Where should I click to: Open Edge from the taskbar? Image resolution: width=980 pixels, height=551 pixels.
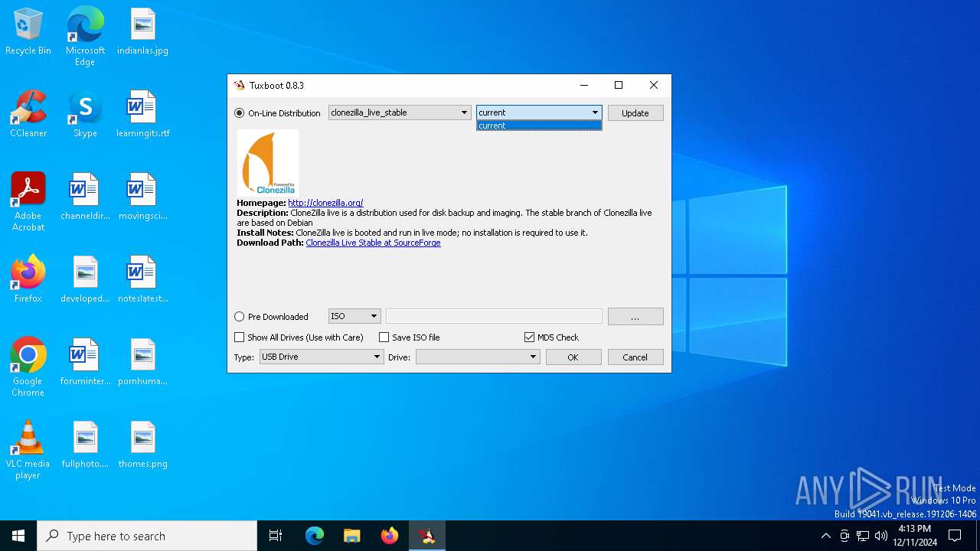(315, 536)
